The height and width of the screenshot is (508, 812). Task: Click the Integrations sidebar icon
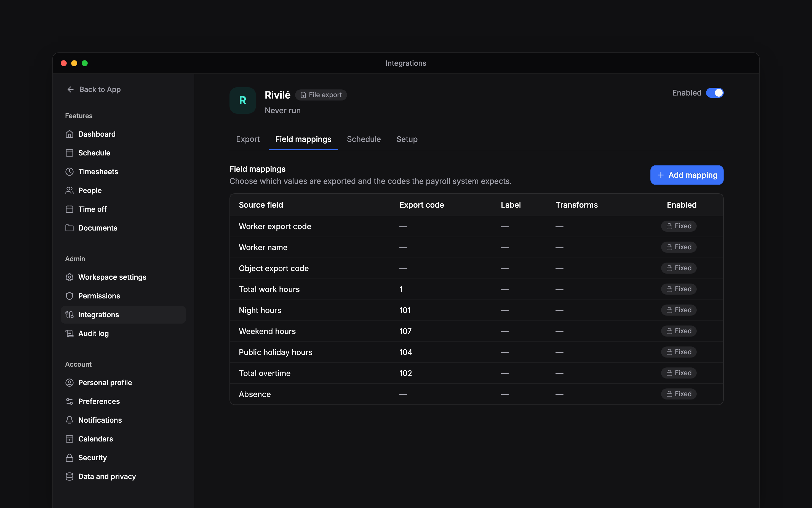tap(70, 315)
